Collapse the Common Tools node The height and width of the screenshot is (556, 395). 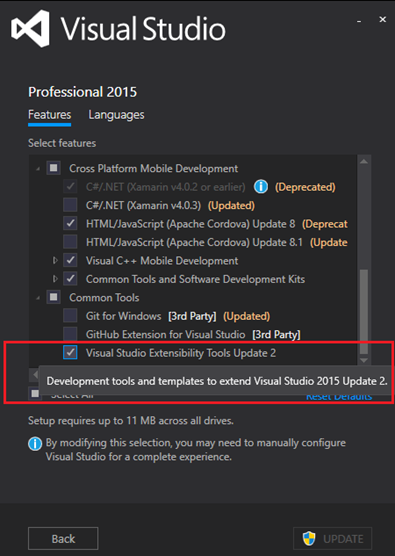tap(38, 298)
